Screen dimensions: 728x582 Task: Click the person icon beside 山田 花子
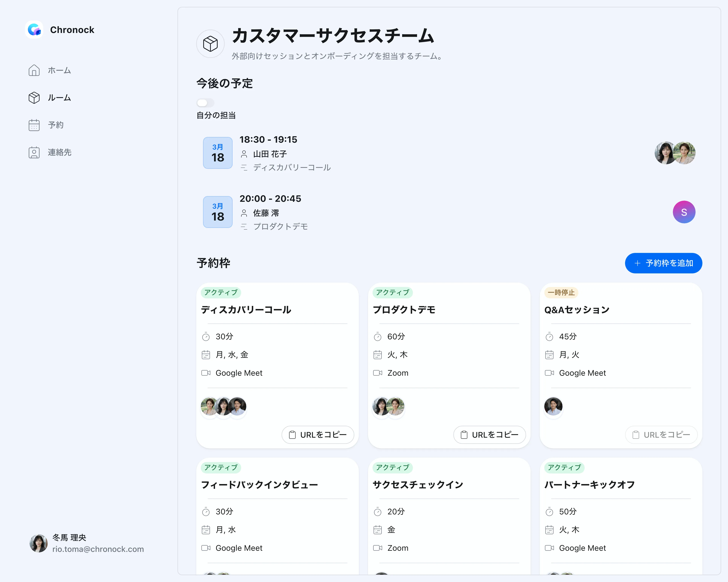[x=244, y=154]
